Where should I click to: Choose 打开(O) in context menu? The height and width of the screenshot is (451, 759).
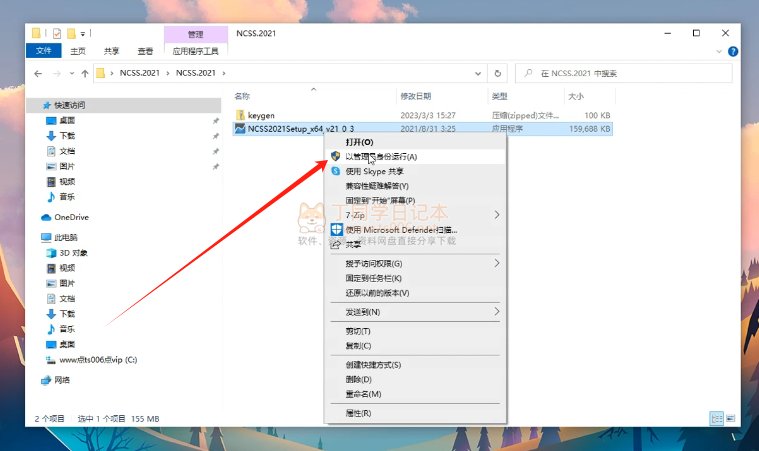tap(415, 142)
